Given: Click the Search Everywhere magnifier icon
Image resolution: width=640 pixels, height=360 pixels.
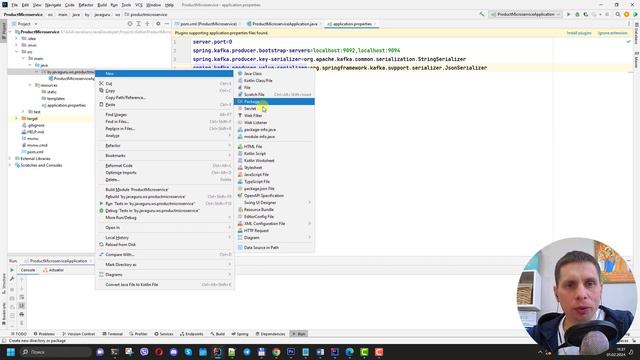Looking at the screenshot, I should coord(618,14).
